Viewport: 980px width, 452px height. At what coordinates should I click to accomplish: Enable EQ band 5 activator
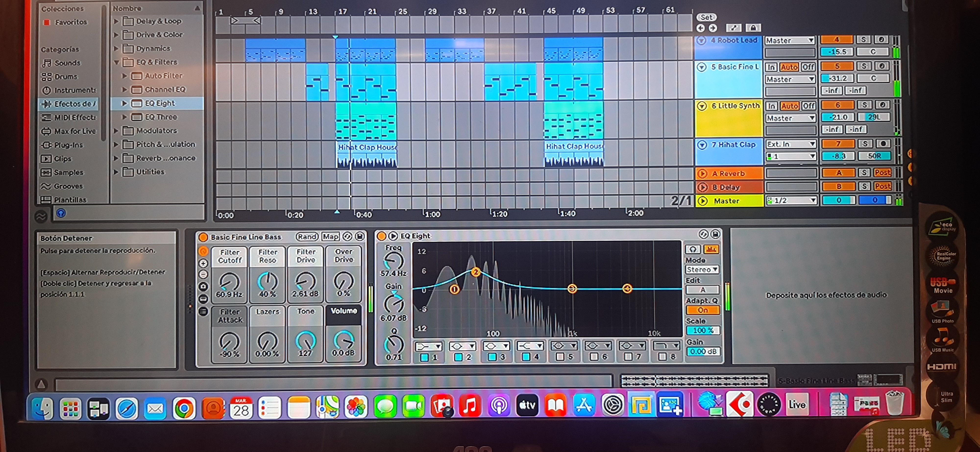tap(560, 357)
